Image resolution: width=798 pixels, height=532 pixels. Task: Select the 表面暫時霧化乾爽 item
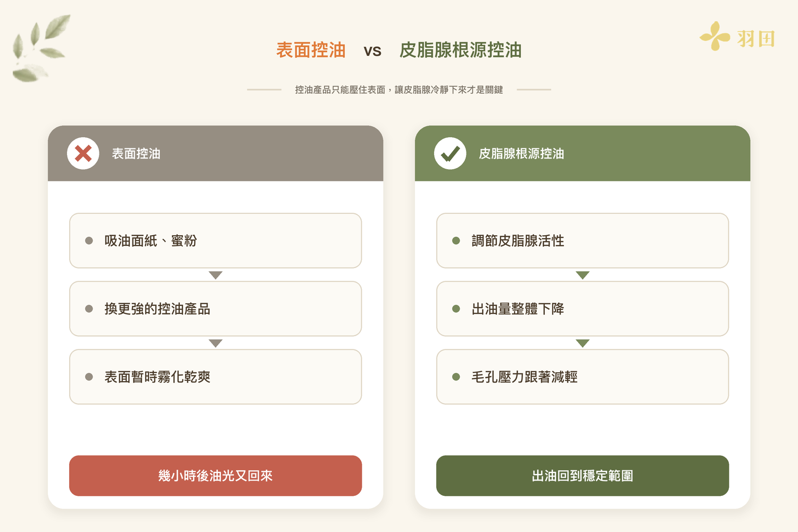click(215, 377)
